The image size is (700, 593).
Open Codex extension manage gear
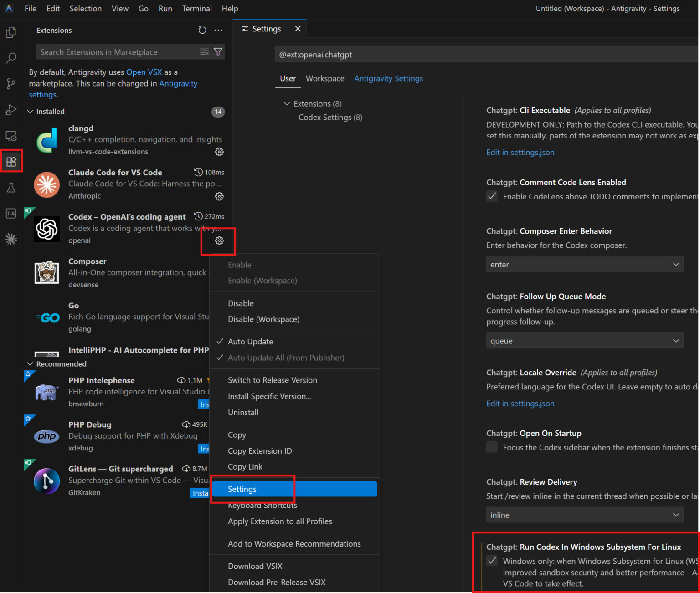[x=219, y=240]
